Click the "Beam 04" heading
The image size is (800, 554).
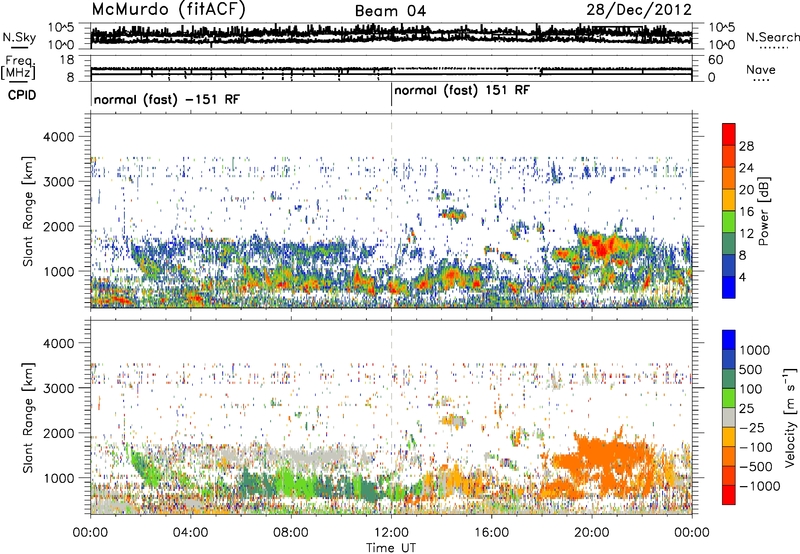coord(390,11)
